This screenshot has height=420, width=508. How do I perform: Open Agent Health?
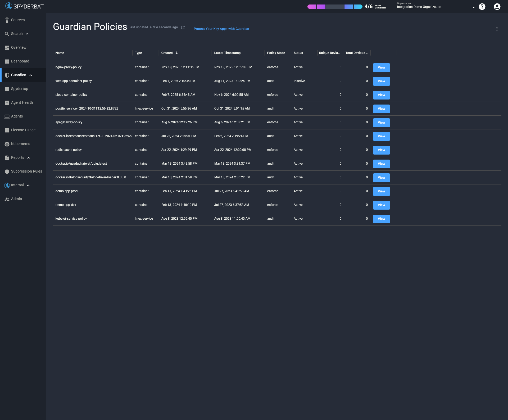21,102
